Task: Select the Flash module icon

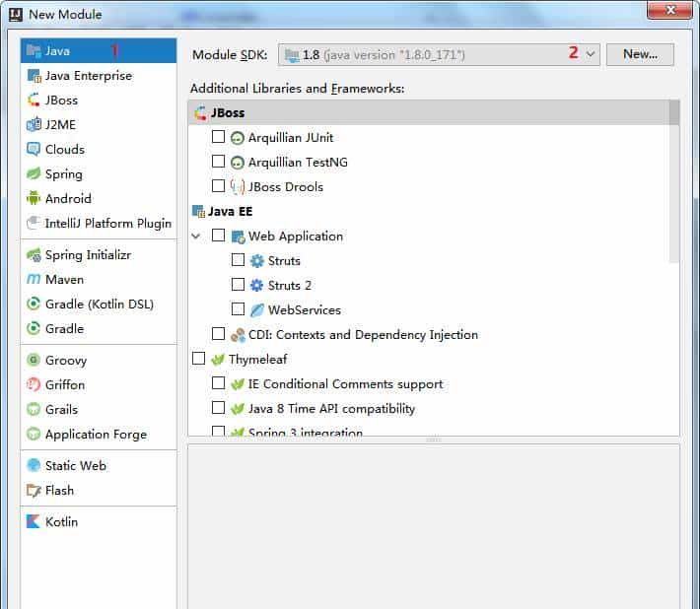Action: (34, 491)
